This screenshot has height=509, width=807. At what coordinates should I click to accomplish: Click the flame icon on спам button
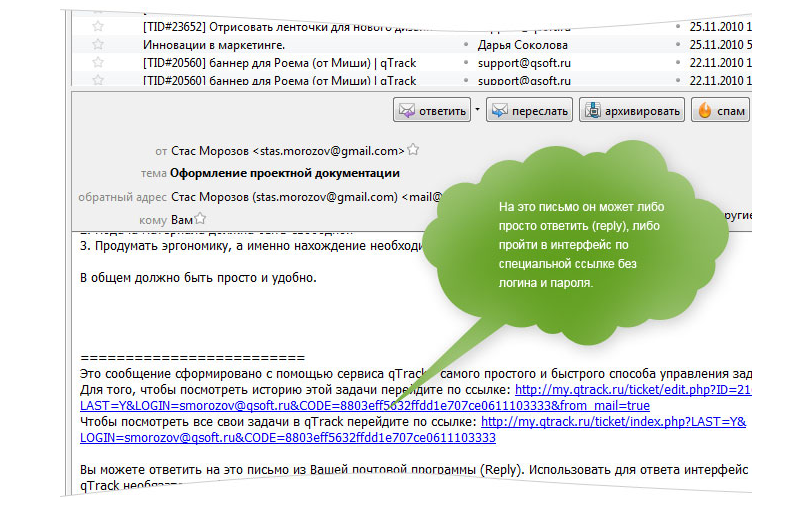click(705, 110)
